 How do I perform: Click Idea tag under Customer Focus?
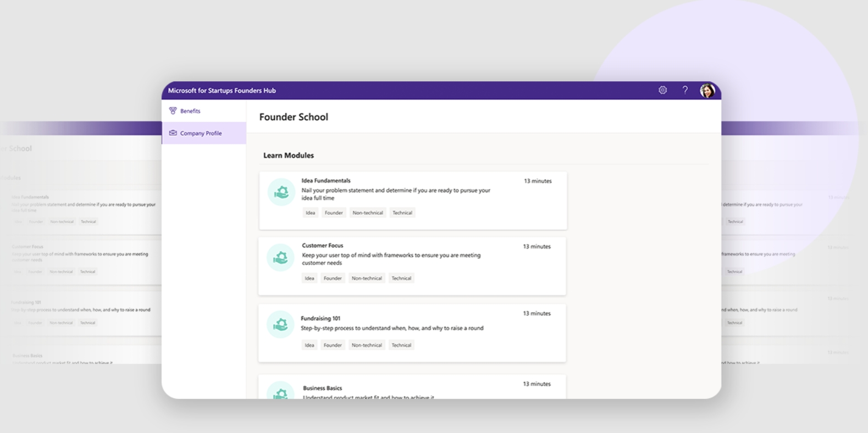pyautogui.click(x=309, y=278)
